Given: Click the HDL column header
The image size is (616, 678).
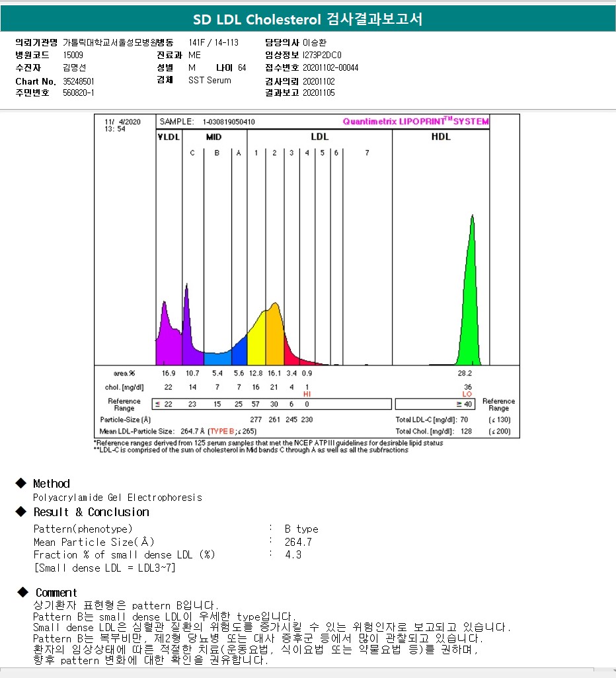Looking at the screenshot, I should pos(441,137).
